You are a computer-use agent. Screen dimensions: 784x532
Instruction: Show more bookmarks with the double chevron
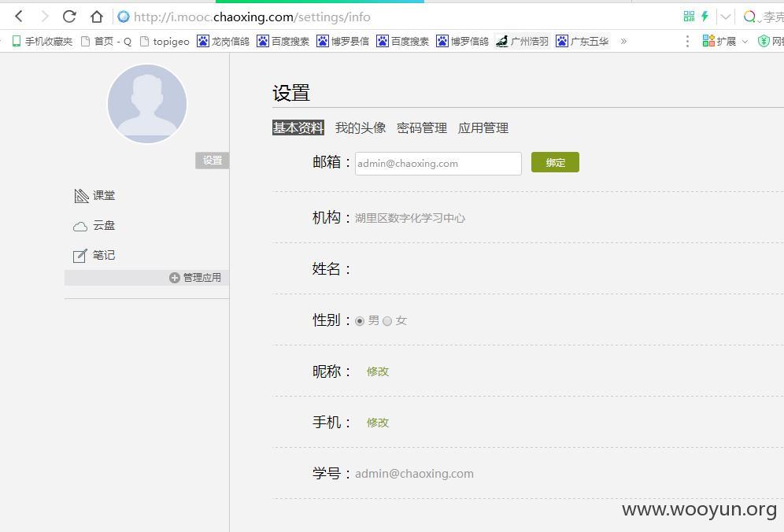tap(623, 41)
